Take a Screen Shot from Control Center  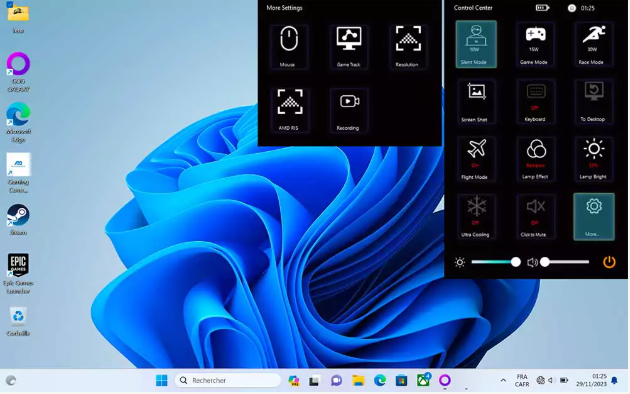coord(476,102)
